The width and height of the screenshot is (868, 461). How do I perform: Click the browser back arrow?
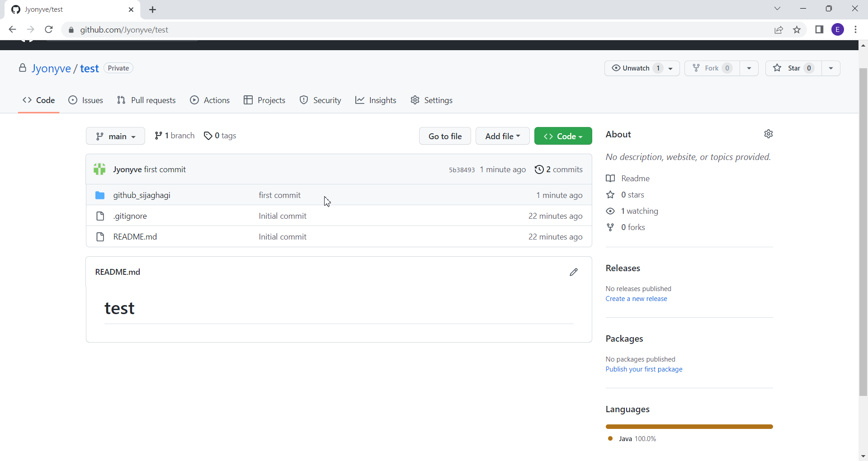tap(12, 30)
